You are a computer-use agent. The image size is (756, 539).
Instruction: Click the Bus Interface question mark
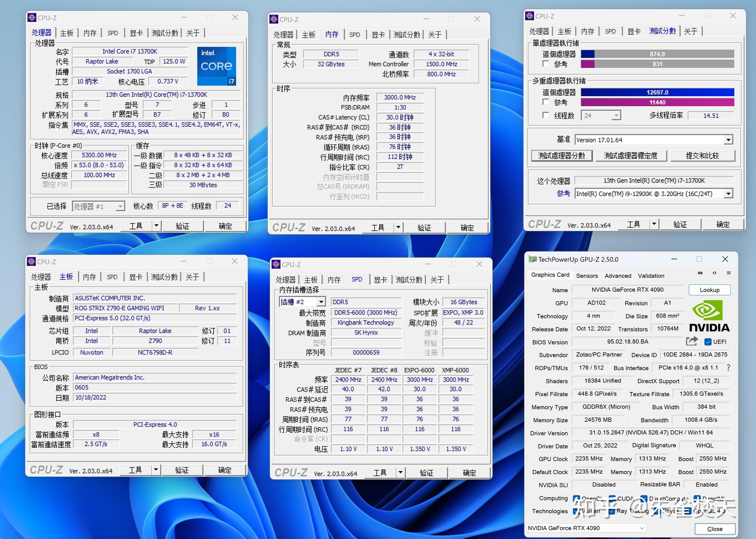point(729,367)
